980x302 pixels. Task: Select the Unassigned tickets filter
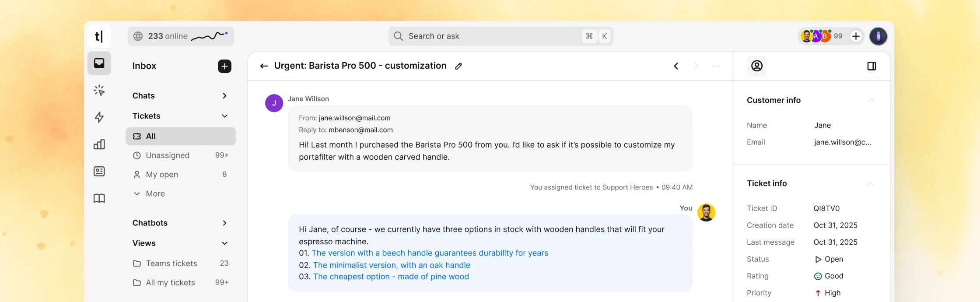point(181,155)
